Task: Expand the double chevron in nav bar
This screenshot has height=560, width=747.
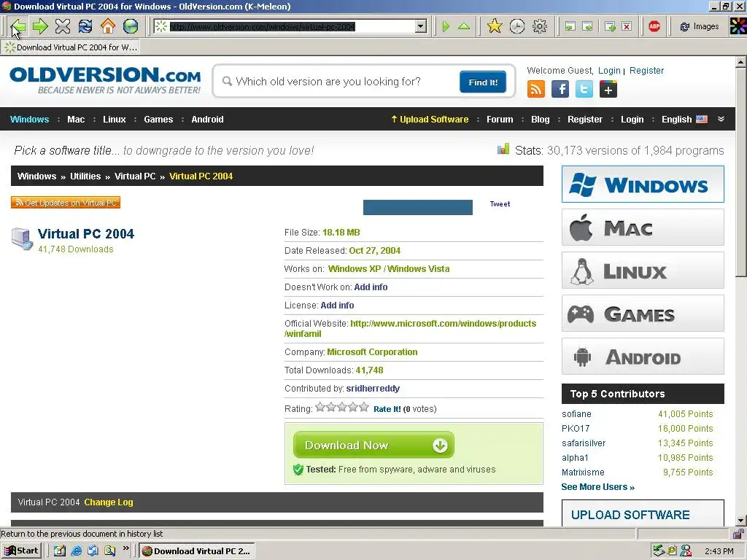Action: click(721, 119)
